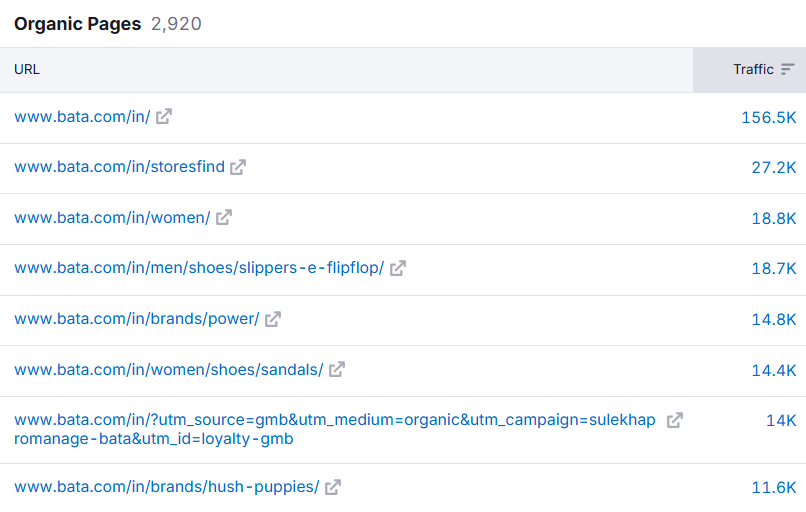
Task: Open external link icon beside brands/power URL
Action: (273, 319)
